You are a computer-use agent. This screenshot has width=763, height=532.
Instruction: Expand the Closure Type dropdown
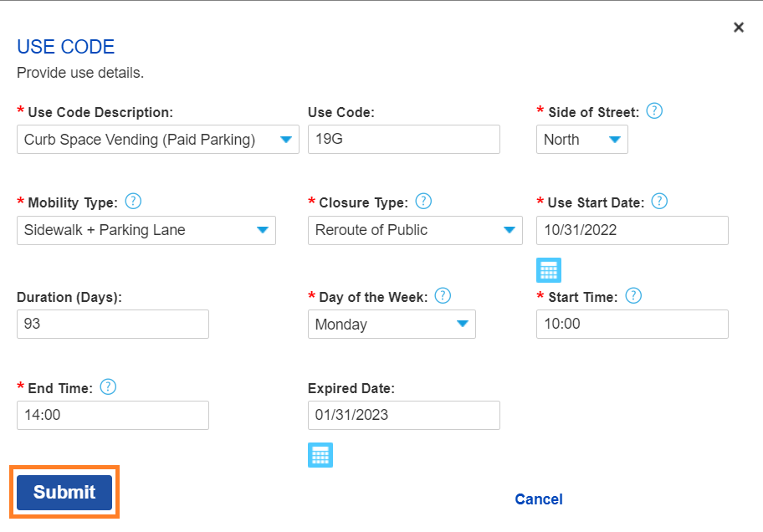(415, 230)
